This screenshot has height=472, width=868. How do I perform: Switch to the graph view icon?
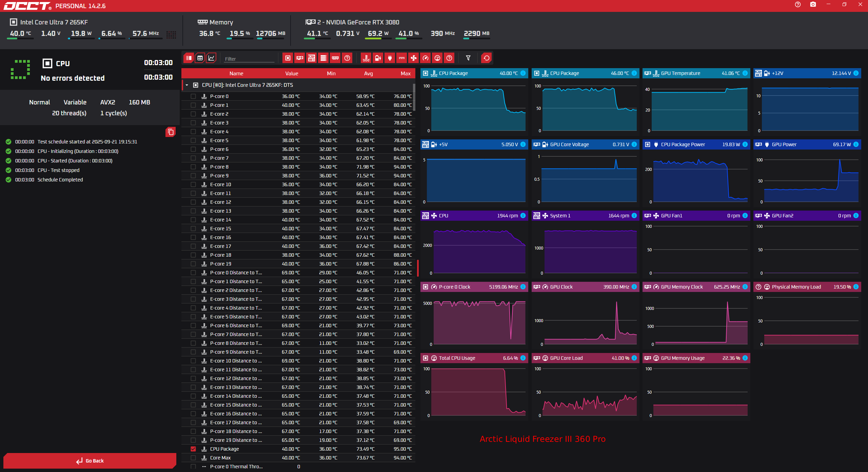[211, 58]
